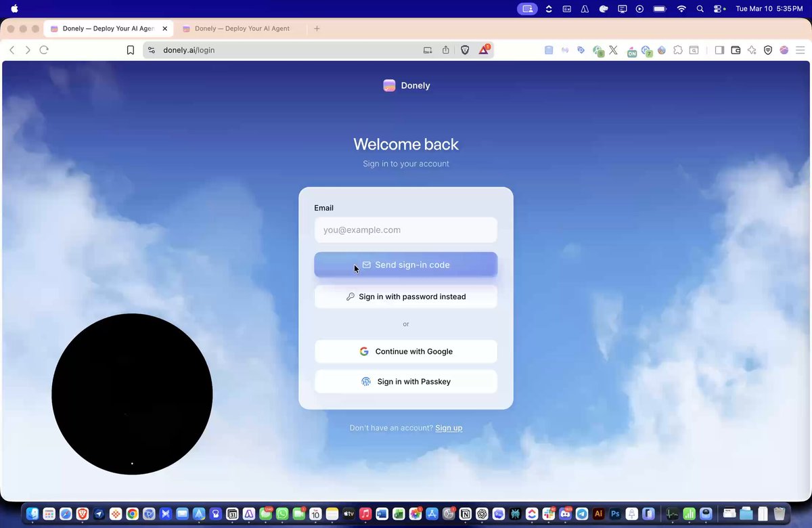Click the reader mode icon in the address bar
812x528 pixels.
426,50
